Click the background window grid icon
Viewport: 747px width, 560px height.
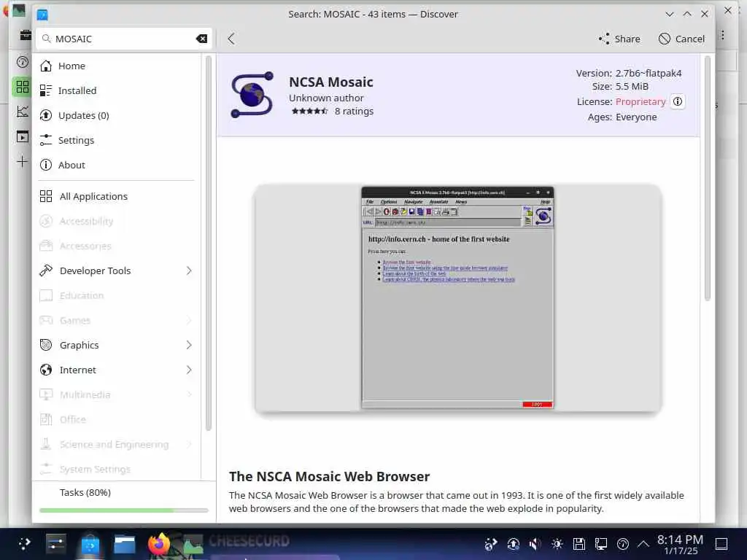[x=22, y=87]
